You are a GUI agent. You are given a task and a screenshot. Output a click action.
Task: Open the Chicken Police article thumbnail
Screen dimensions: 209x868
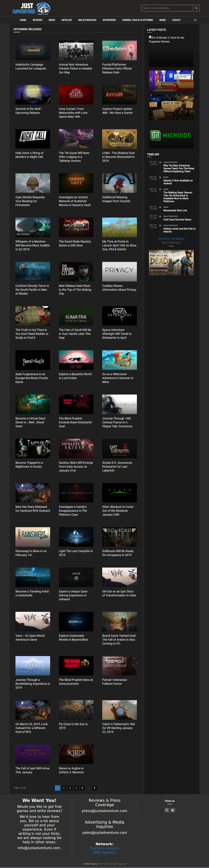pos(76,51)
